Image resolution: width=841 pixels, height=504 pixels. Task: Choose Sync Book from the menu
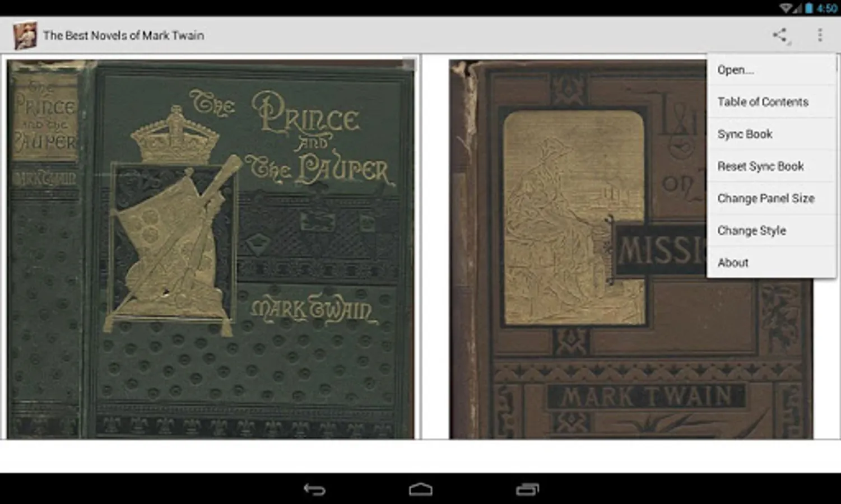(772, 134)
